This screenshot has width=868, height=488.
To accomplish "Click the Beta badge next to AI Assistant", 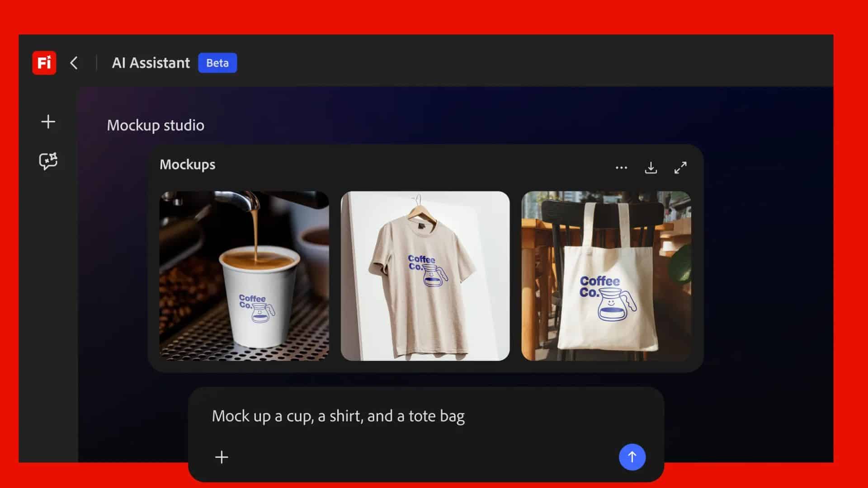I will tap(217, 63).
